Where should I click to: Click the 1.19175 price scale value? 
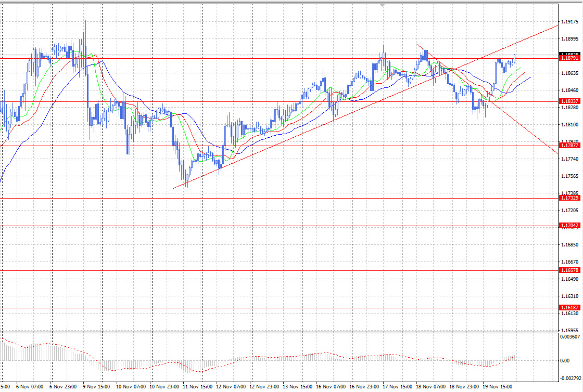569,21
